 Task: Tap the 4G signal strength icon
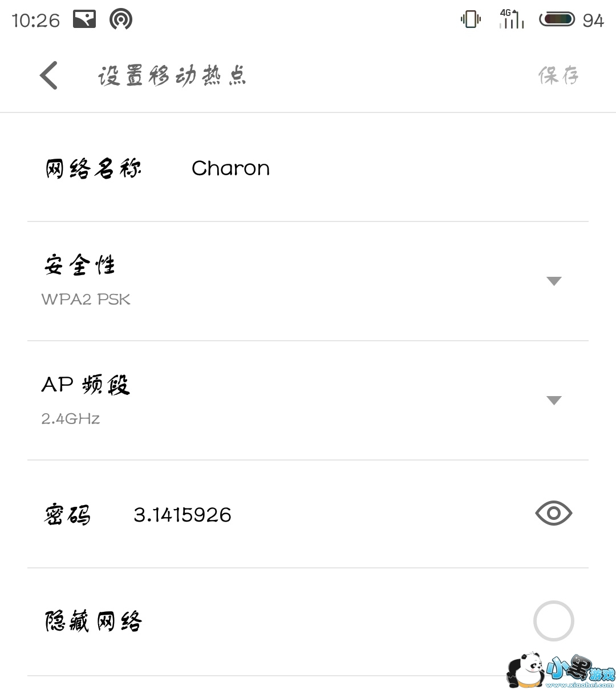tap(511, 19)
